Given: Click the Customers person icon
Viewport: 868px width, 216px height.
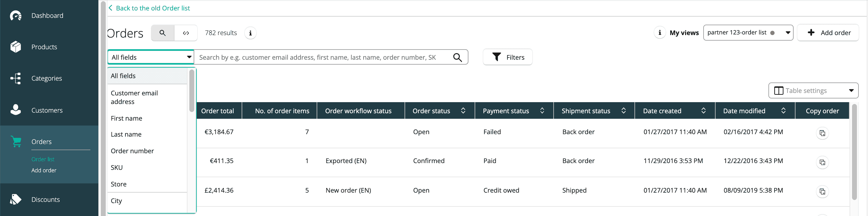Looking at the screenshot, I should 15,110.
